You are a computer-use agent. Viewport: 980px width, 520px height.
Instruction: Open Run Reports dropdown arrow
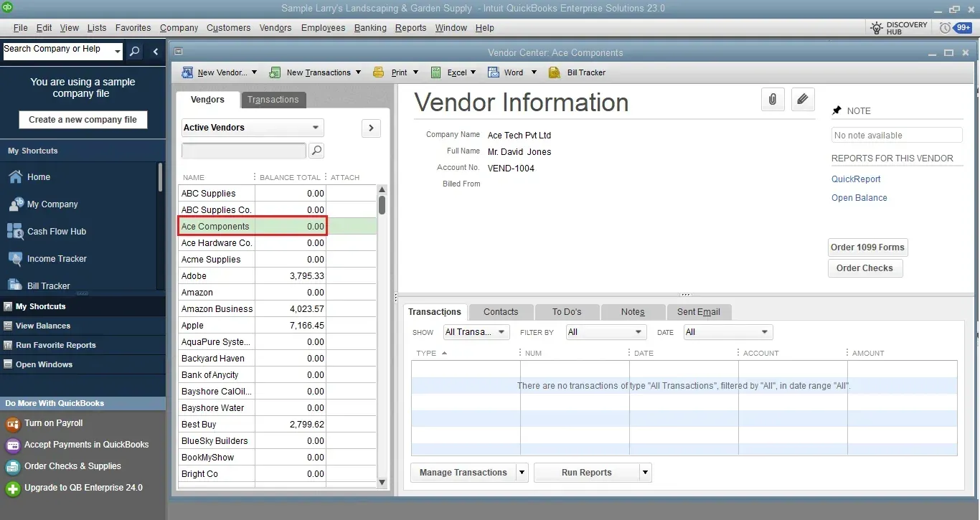(646, 473)
